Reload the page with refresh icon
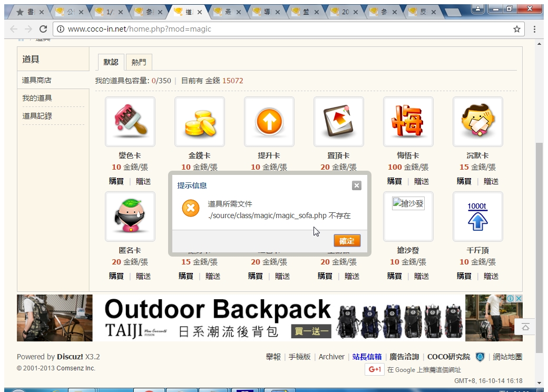Viewport: 548px width, 392px height. (43, 29)
